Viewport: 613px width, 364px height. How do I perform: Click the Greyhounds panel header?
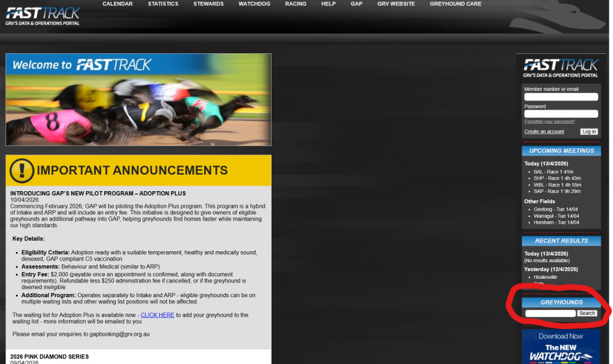click(562, 302)
